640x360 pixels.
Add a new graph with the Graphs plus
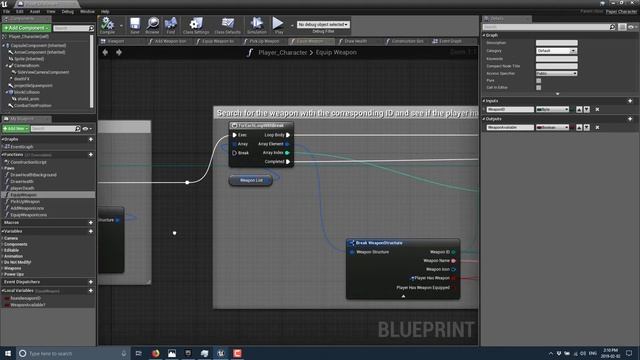click(x=91, y=139)
